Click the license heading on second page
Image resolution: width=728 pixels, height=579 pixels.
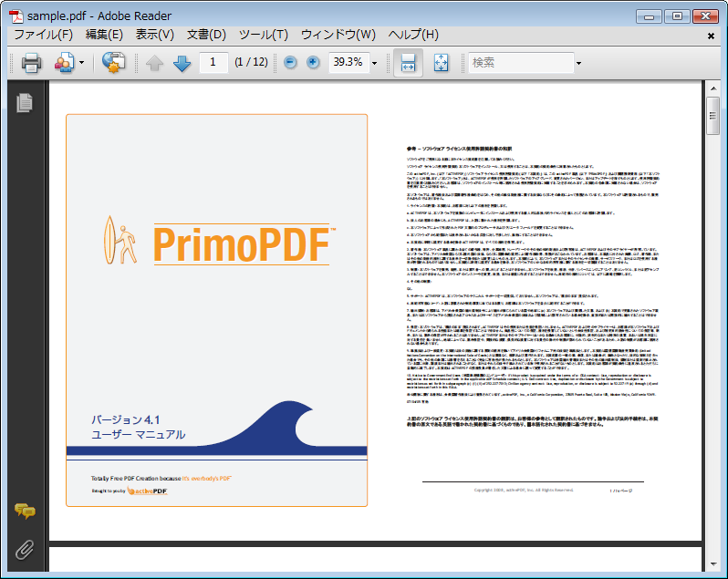(459, 149)
